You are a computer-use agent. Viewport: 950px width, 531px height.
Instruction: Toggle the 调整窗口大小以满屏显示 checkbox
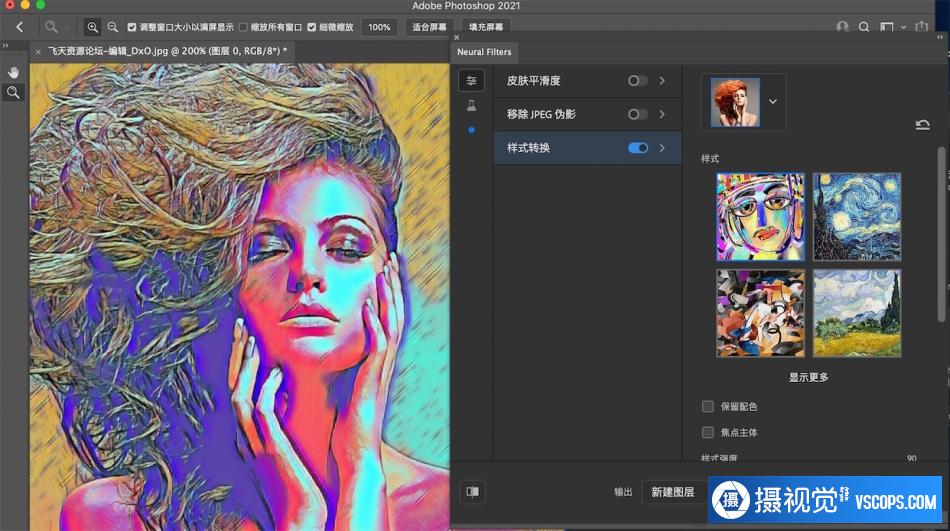pyautogui.click(x=131, y=27)
